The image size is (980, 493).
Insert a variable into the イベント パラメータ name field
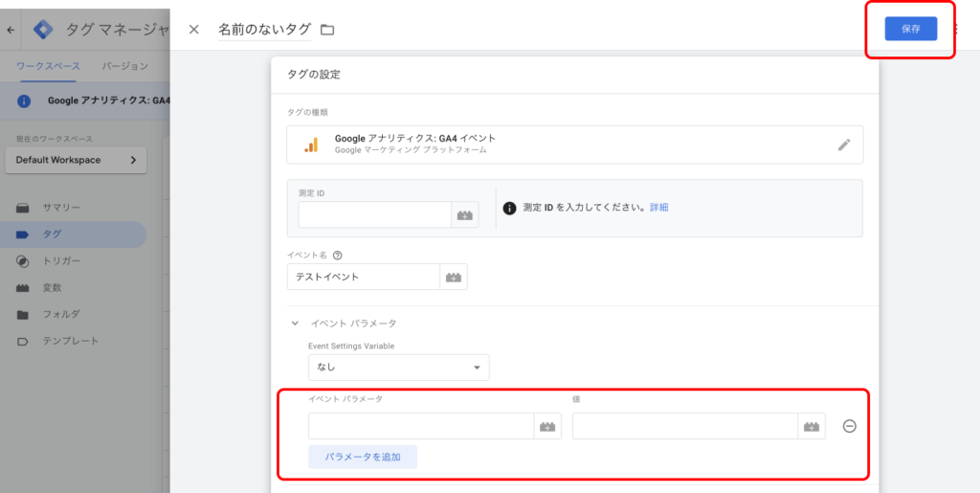pos(547,426)
